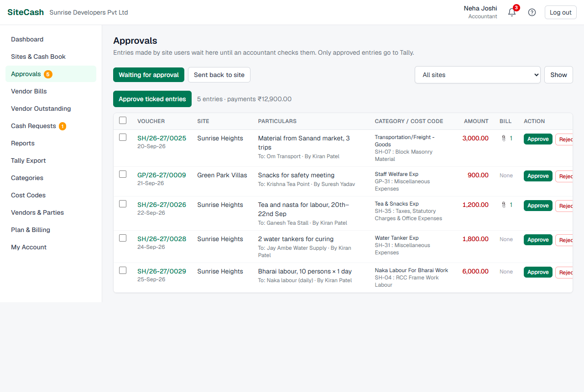Open voucher link SH/26-27/0026
584x392 pixels.
pyautogui.click(x=162, y=205)
